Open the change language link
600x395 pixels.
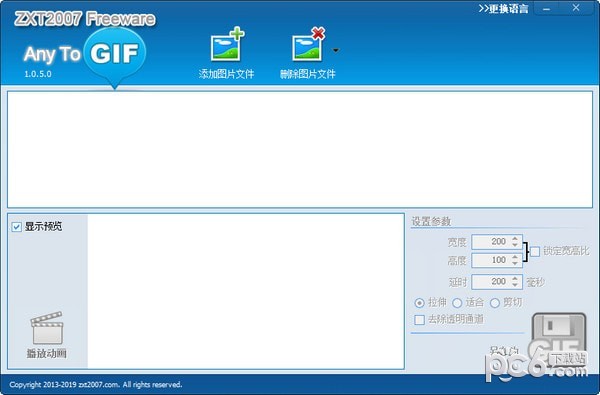tap(503, 8)
